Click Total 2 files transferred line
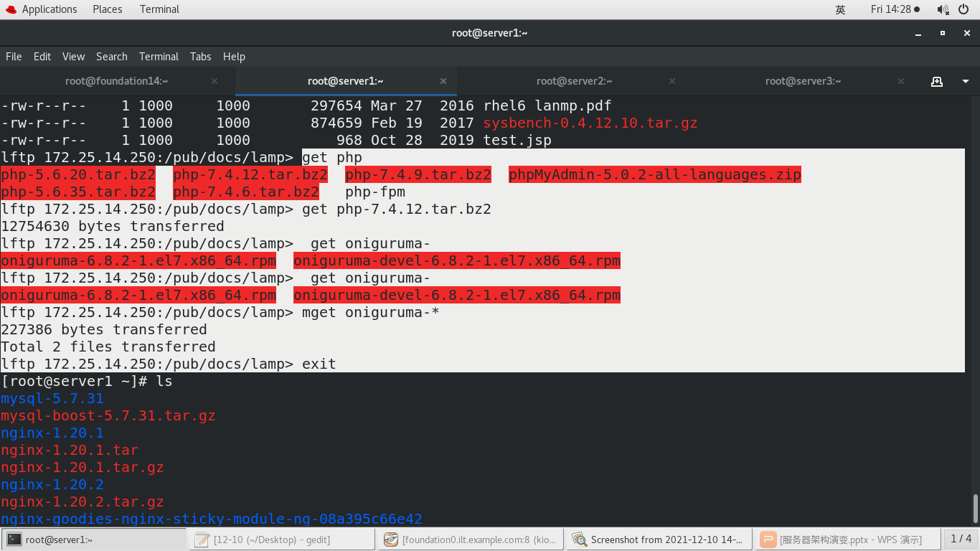 coord(108,347)
